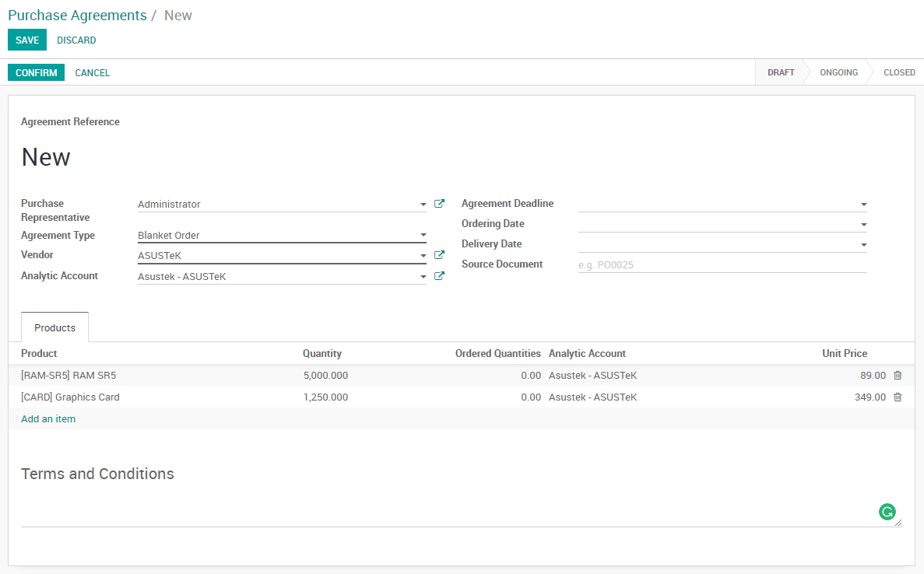Screen dimensions: 924x574
Task: Open external link for Analytic Account field
Action: coord(439,276)
